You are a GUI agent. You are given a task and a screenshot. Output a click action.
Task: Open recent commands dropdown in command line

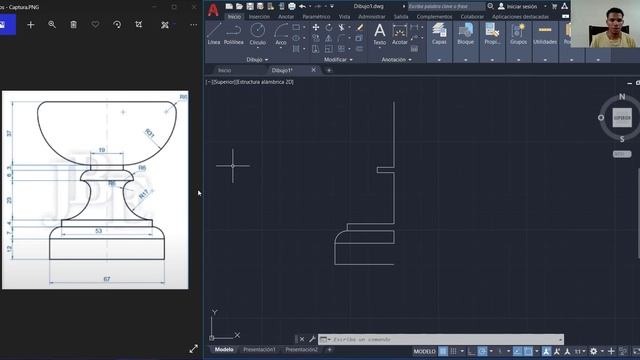[x=325, y=339]
